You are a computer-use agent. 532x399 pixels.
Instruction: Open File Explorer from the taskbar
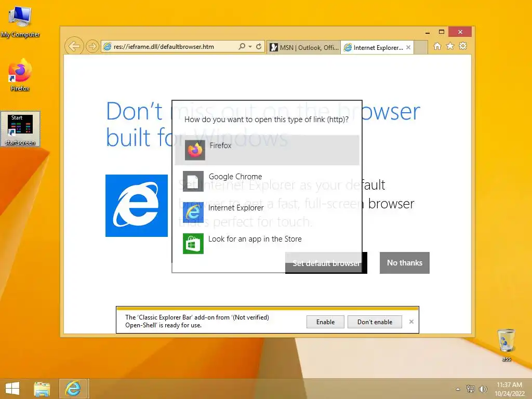tap(42, 389)
